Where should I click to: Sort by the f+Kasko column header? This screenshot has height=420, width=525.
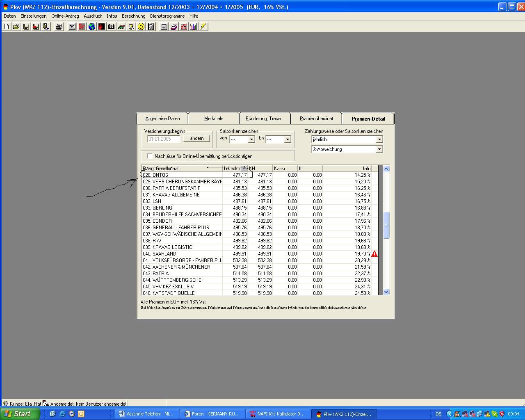(x=235, y=169)
